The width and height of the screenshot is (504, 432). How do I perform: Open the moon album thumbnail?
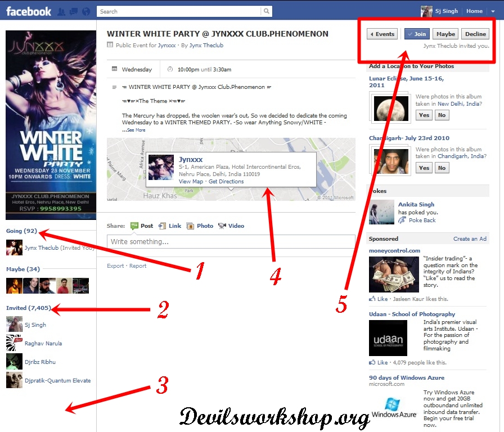(391, 109)
